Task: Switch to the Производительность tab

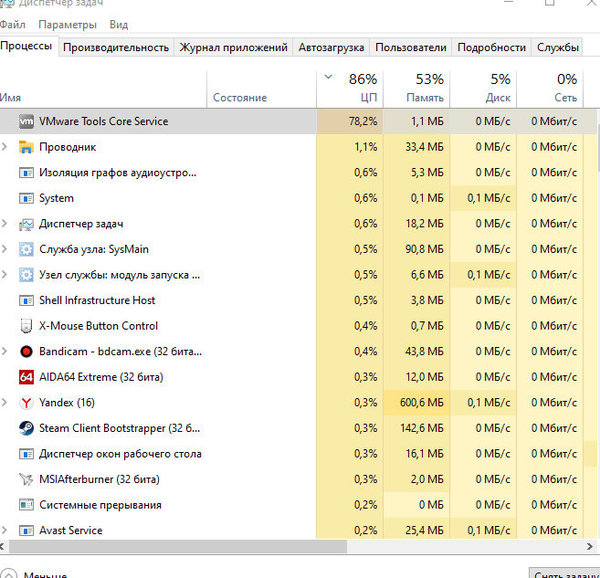Action: tap(116, 47)
